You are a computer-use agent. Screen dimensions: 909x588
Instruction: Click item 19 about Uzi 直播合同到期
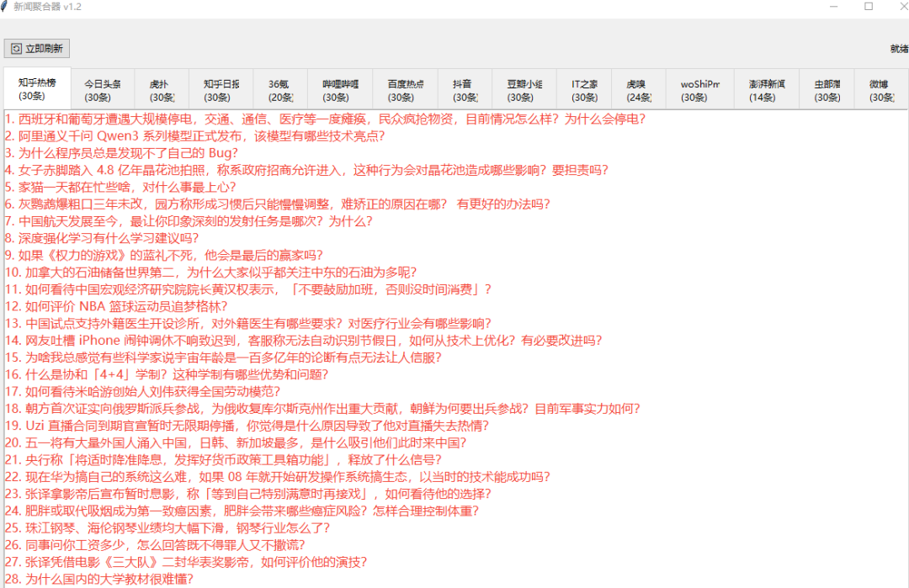pyautogui.click(x=247, y=426)
